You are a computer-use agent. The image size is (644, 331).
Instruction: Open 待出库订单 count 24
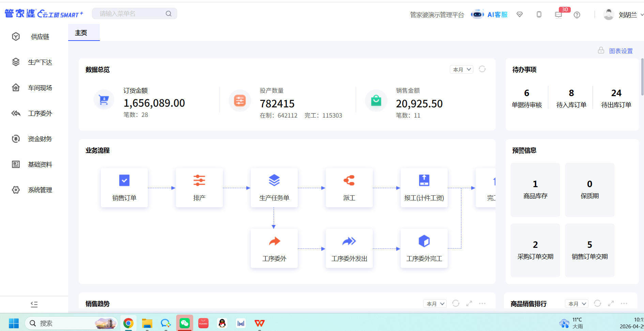[x=616, y=98]
